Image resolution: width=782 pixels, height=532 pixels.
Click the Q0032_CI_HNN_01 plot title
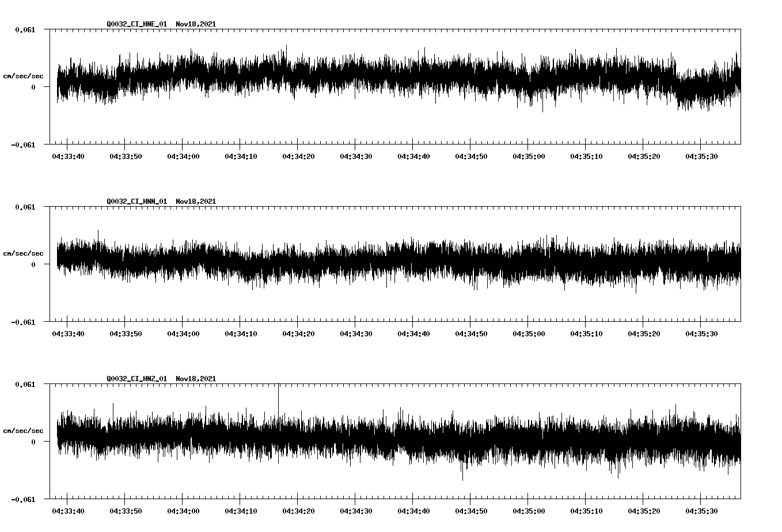tap(136, 202)
